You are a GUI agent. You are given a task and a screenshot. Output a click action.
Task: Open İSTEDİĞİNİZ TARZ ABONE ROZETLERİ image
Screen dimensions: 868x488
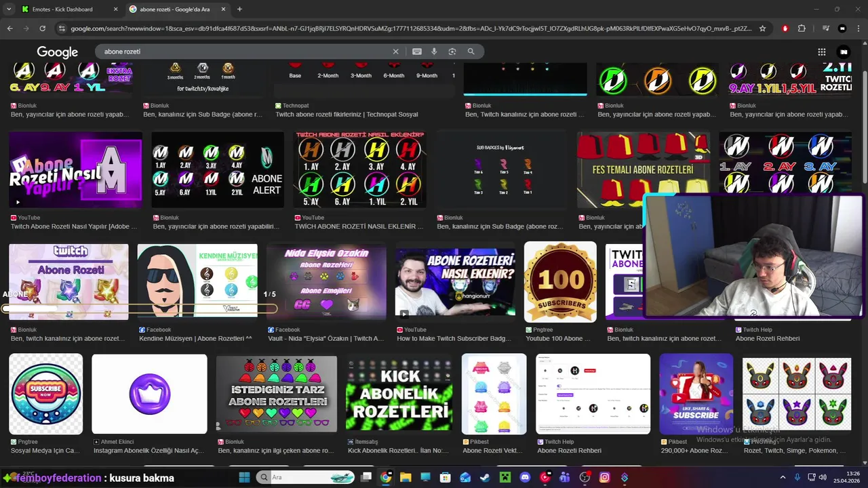point(277,393)
